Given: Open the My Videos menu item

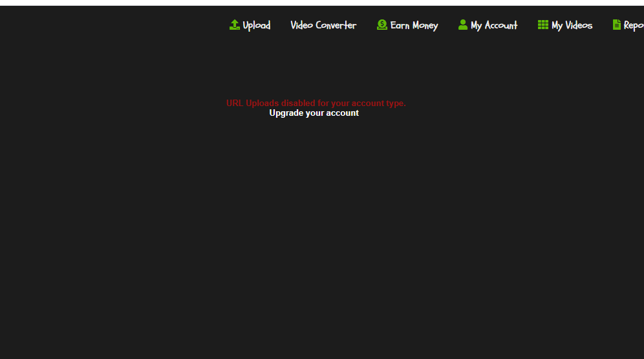Looking at the screenshot, I should click(564, 25).
